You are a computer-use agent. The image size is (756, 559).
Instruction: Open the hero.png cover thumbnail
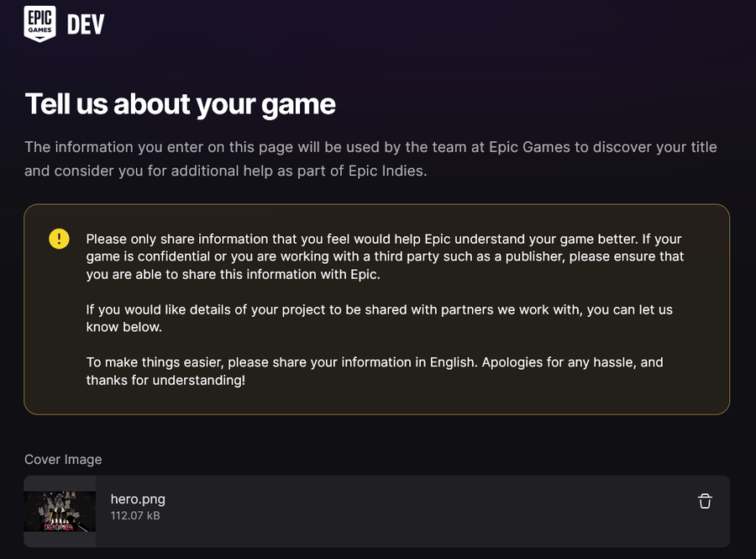pyautogui.click(x=60, y=511)
